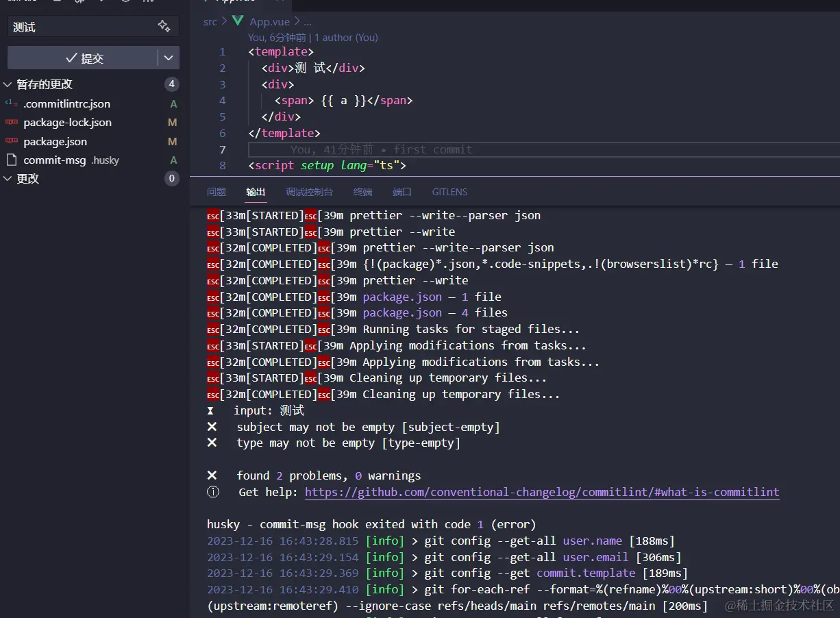Click the changes count badge 0
Viewport: 840px width, 618px height.
(171, 178)
